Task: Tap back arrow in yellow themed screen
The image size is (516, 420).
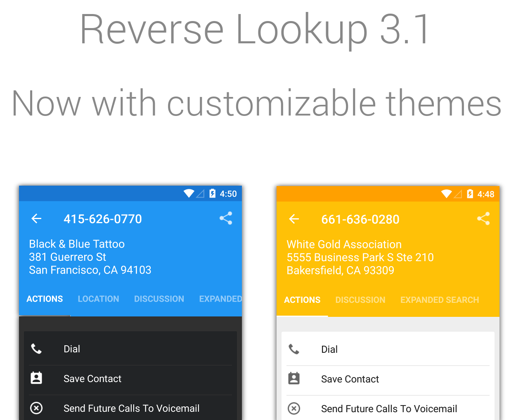Action: click(x=294, y=219)
